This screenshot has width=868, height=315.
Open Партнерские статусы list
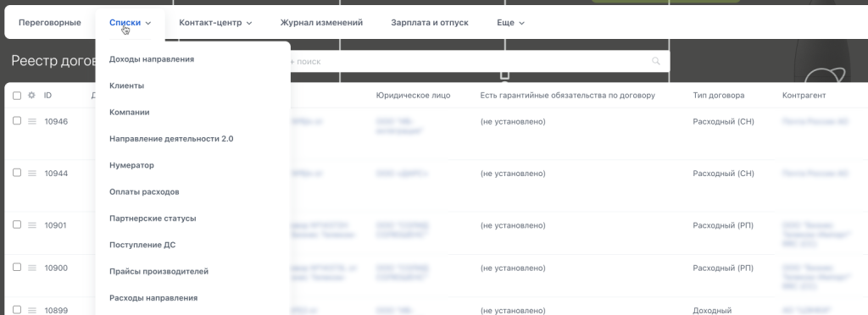click(153, 218)
